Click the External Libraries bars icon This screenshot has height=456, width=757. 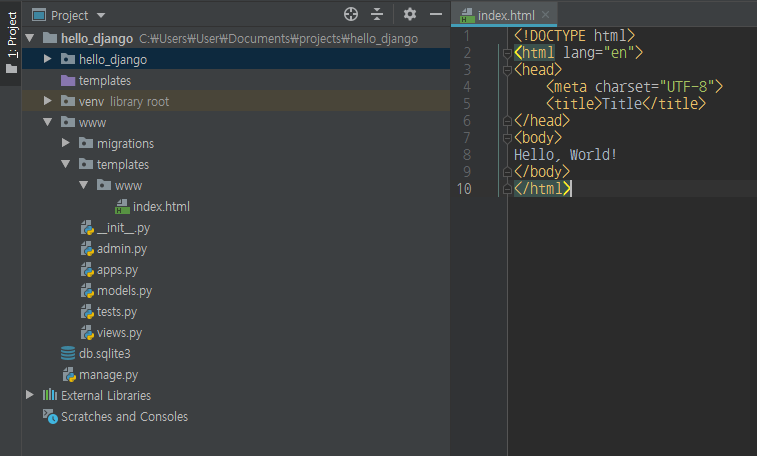point(50,395)
